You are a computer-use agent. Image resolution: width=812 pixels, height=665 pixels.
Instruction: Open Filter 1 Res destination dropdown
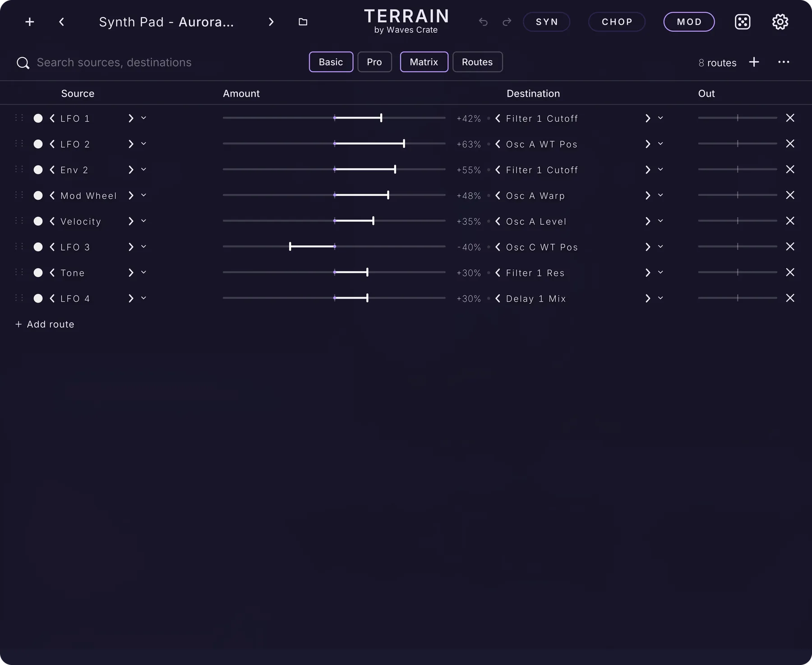[x=660, y=272]
